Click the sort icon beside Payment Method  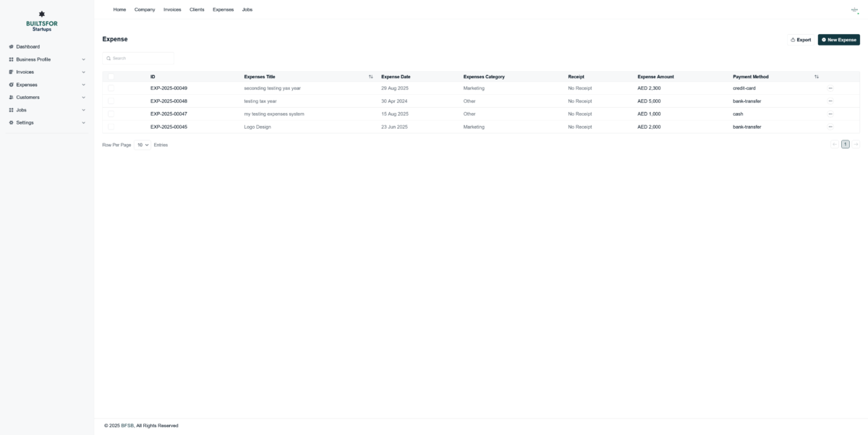[816, 77]
